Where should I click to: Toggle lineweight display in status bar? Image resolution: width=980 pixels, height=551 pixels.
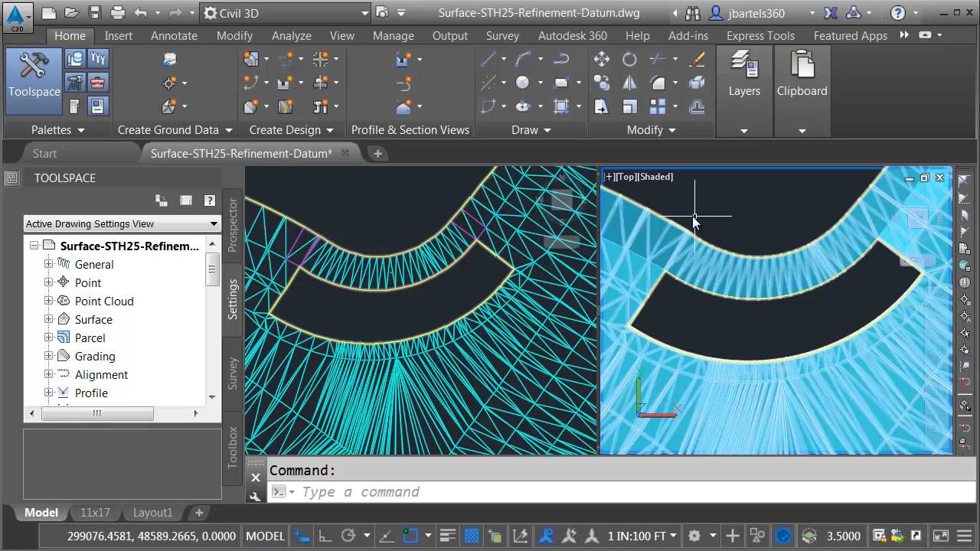[x=449, y=536]
